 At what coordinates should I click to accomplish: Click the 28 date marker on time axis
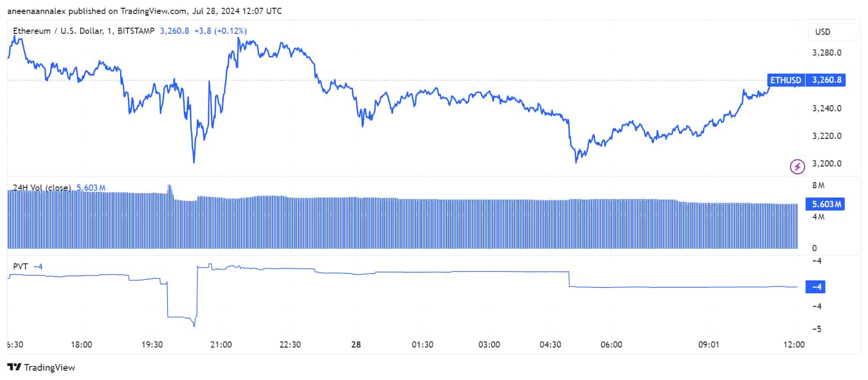point(356,345)
